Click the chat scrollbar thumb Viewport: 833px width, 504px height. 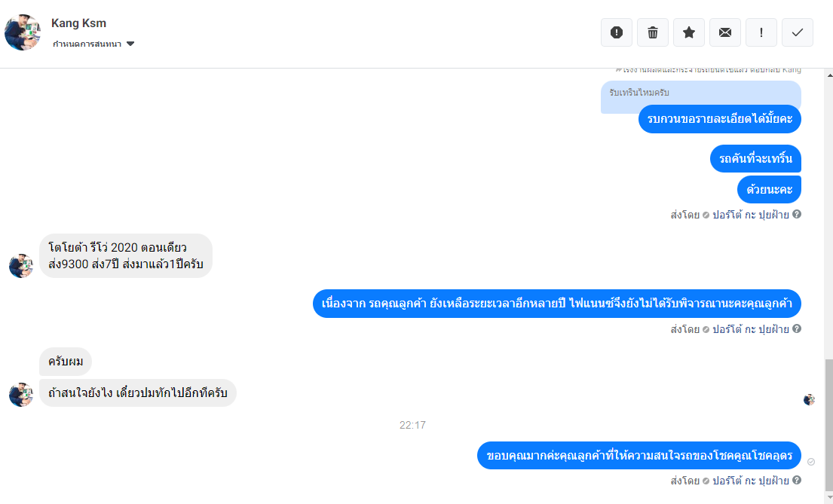828,425
